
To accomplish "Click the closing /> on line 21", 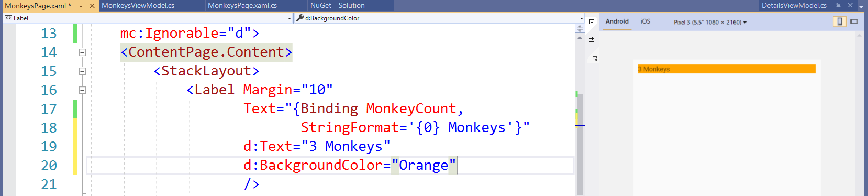I will [x=251, y=184].
